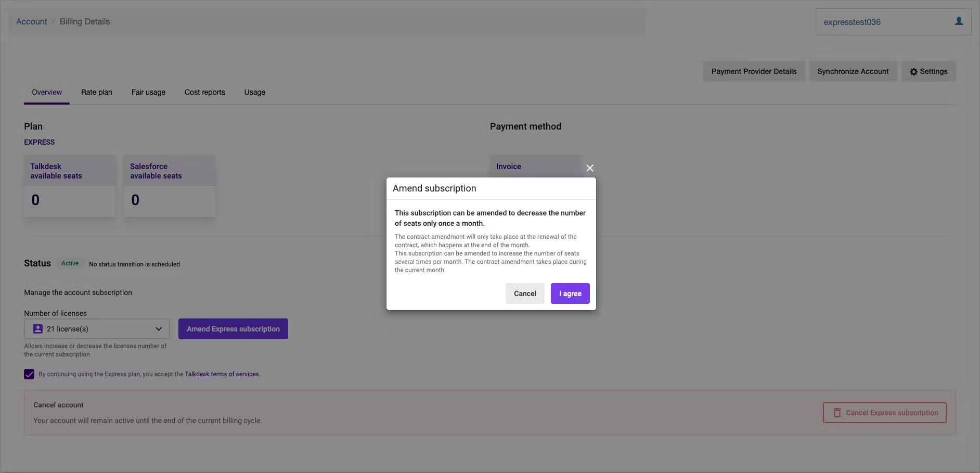Click the person icon in the license dropdown
The image size is (980, 473).
(x=38, y=329)
